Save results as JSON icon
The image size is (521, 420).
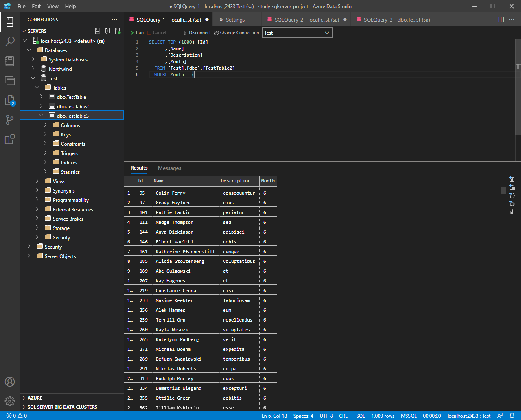coord(512,195)
